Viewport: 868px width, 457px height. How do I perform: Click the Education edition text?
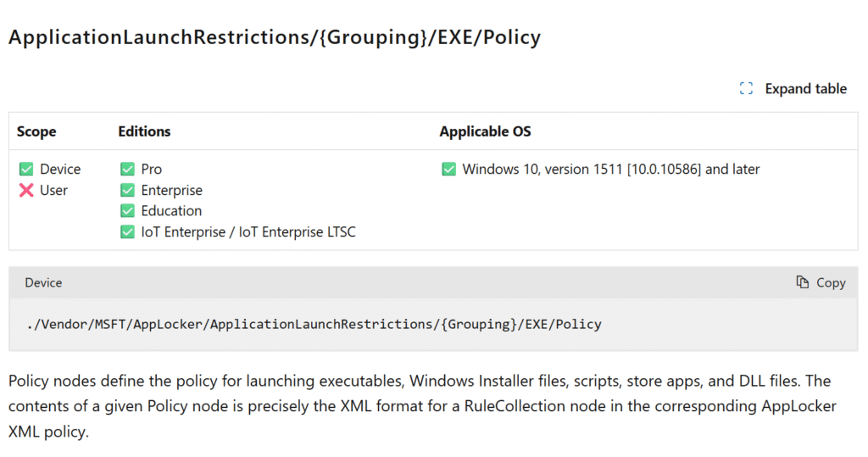pos(171,211)
